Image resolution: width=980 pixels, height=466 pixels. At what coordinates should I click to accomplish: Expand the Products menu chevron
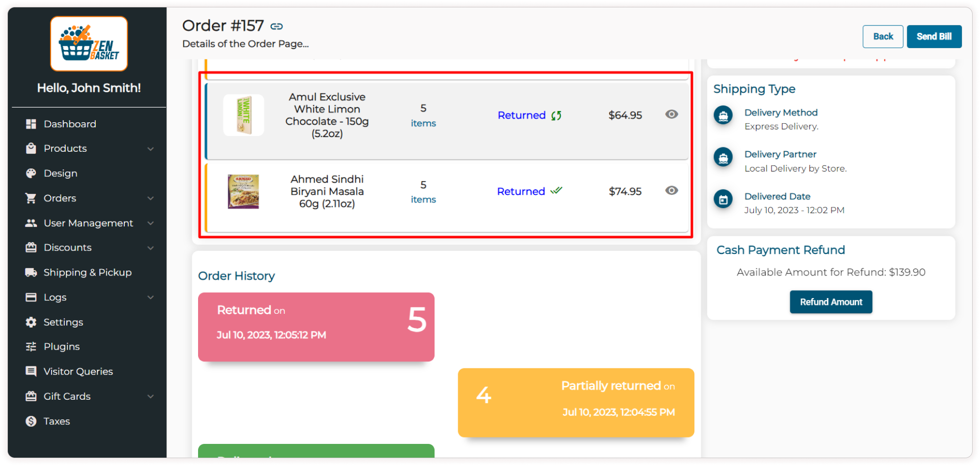pyautogui.click(x=151, y=149)
